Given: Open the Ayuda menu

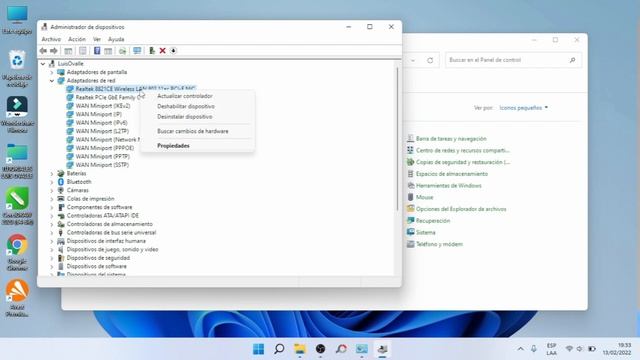Looking at the screenshot, I should [116, 39].
